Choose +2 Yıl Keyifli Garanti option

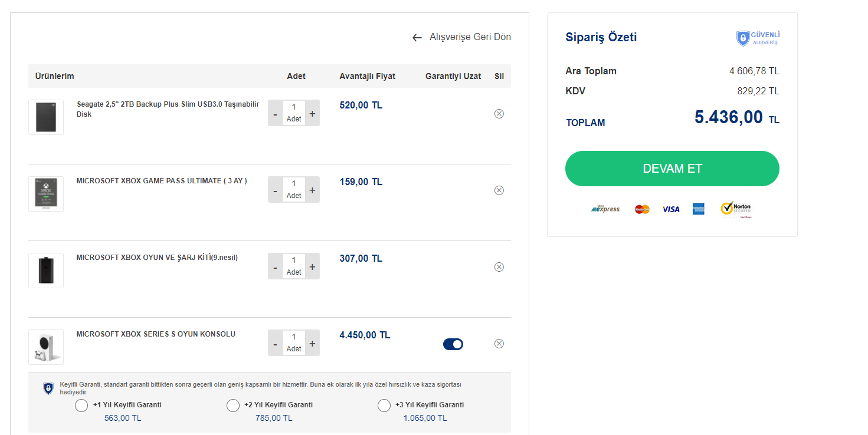coord(233,406)
